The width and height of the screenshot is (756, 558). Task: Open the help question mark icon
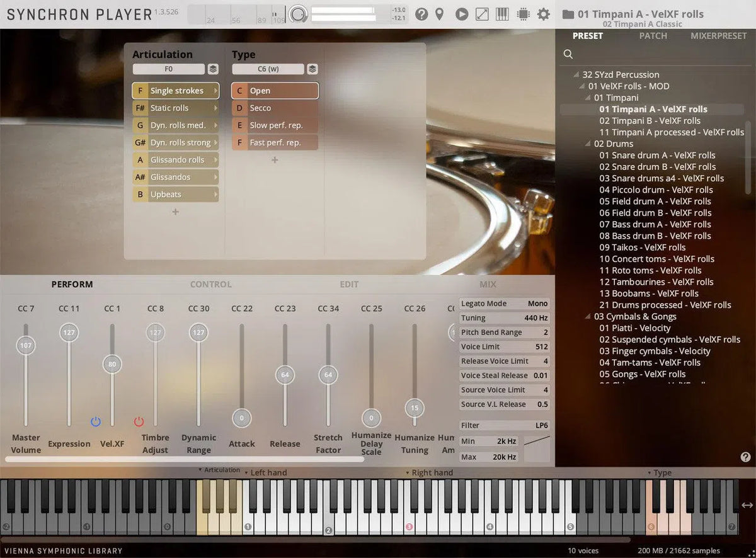click(421, 13)
